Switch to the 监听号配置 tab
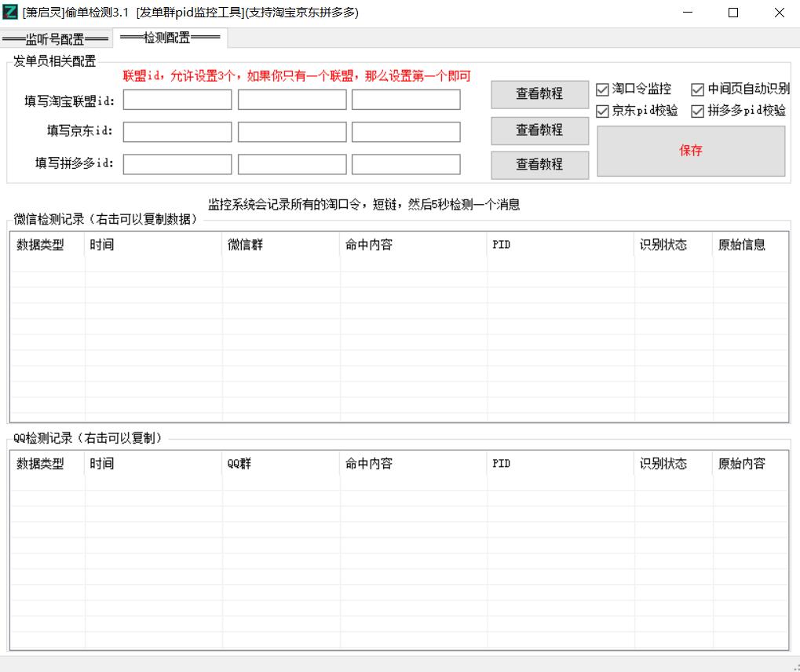This screenshot has height=672, width=800. tap(56, 39)
